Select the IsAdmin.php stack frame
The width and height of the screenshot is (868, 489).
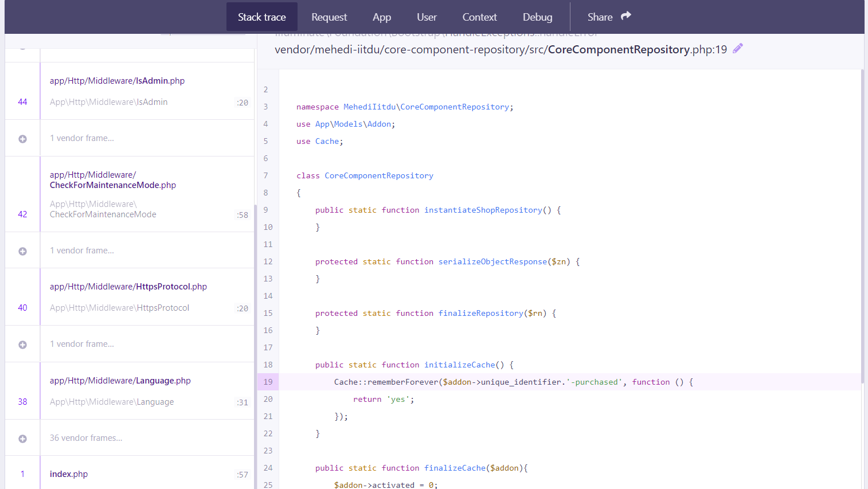coord(130,91)
